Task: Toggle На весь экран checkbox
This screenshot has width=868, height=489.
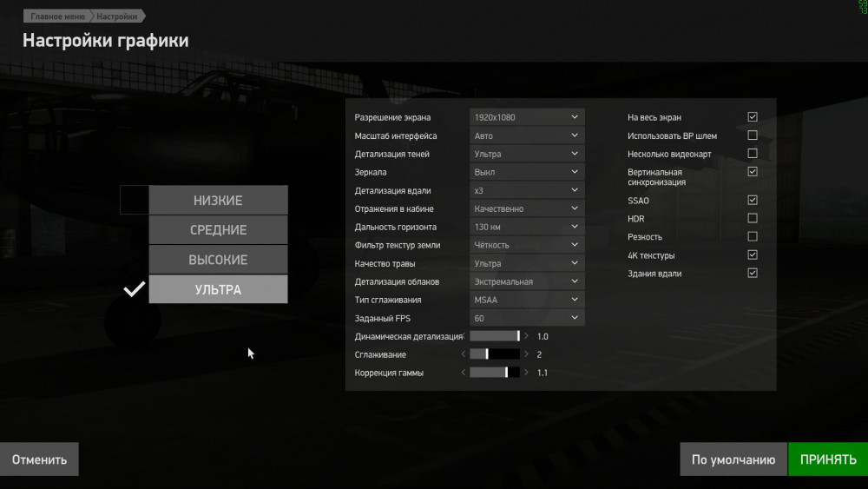Action: tap(753, 117)
